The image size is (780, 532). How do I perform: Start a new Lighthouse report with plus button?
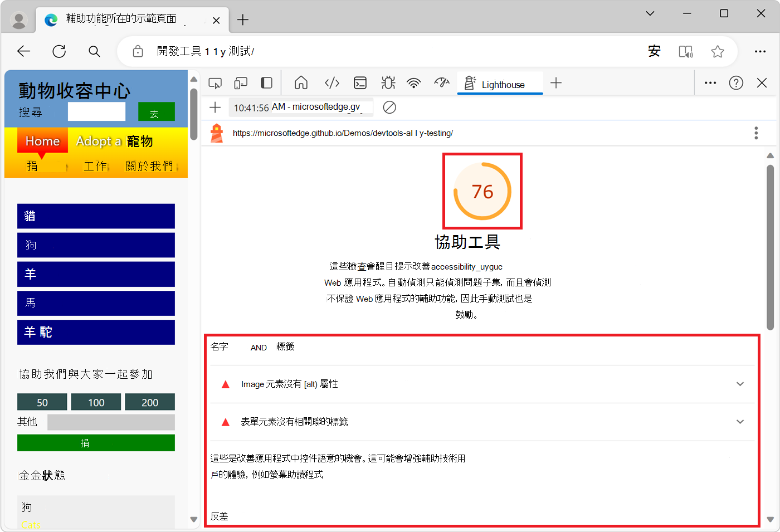pyautogui.click(x=215, y=108)
